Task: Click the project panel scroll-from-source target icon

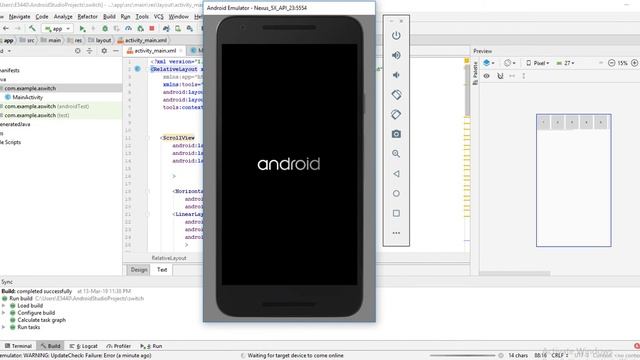Action: coord(78,51)
